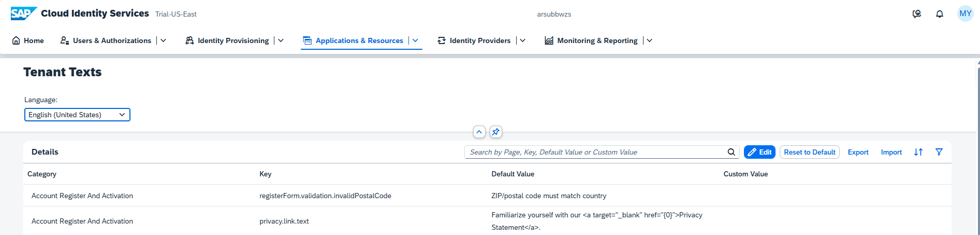The width and height of the screenshot is (980, 235).
Task: Click the table sort icon
Action: 918,152
